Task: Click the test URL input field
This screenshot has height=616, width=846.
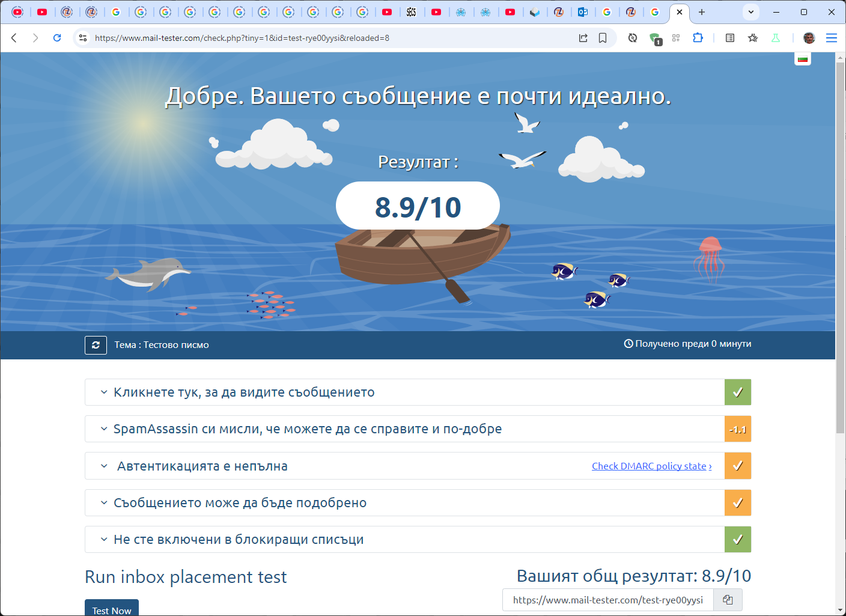Action: [607, 600]
